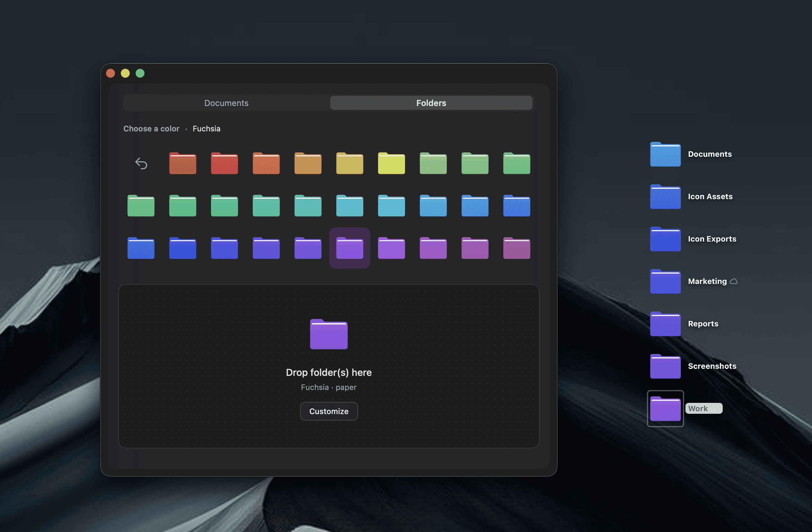The width and height of the screenshot is (812, 532).
Task: Select the Screenshots desktop folder
Action: [x=665, y=366]
